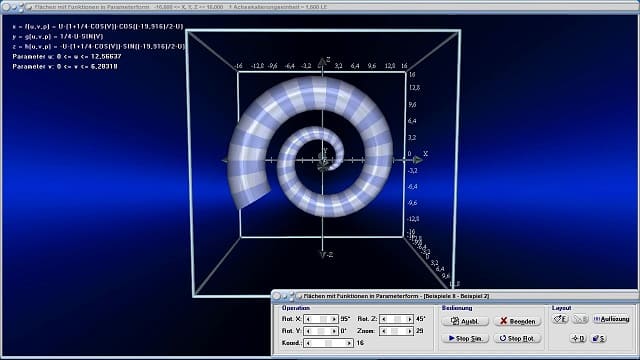Image resolution: width=640 pixels, height=360 pixels.
Task: Click the 'Parameter u' range text
Action: [67, 56]
